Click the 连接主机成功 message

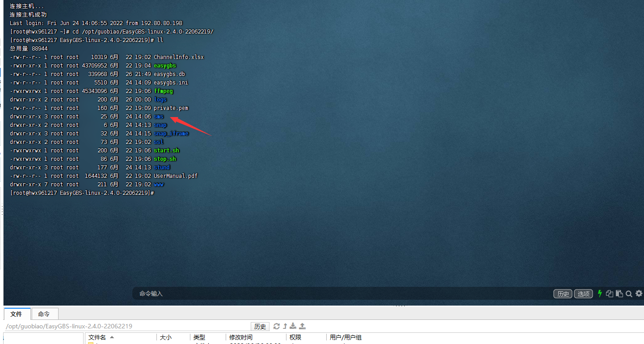(x=28, y=15)
